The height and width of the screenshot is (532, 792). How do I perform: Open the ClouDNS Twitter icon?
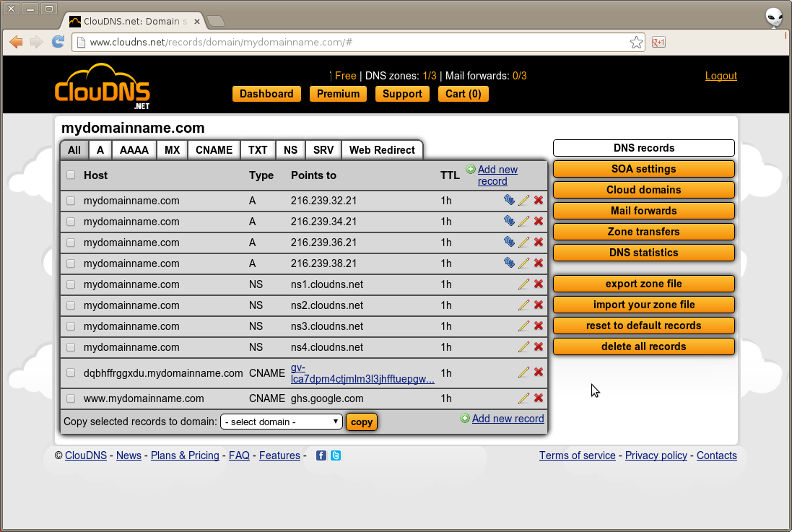point(336,455)
